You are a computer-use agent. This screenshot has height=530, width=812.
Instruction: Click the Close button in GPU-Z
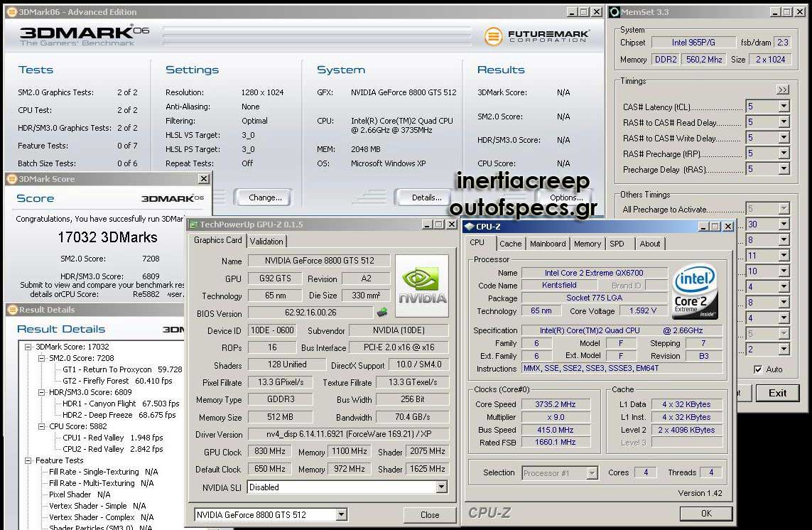[430, 514]
